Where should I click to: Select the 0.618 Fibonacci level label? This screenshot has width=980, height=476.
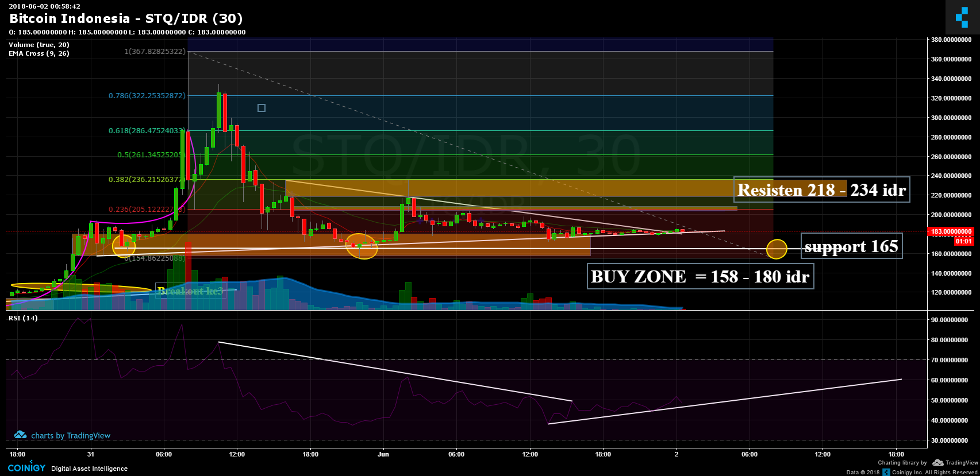tap(147, 131)
